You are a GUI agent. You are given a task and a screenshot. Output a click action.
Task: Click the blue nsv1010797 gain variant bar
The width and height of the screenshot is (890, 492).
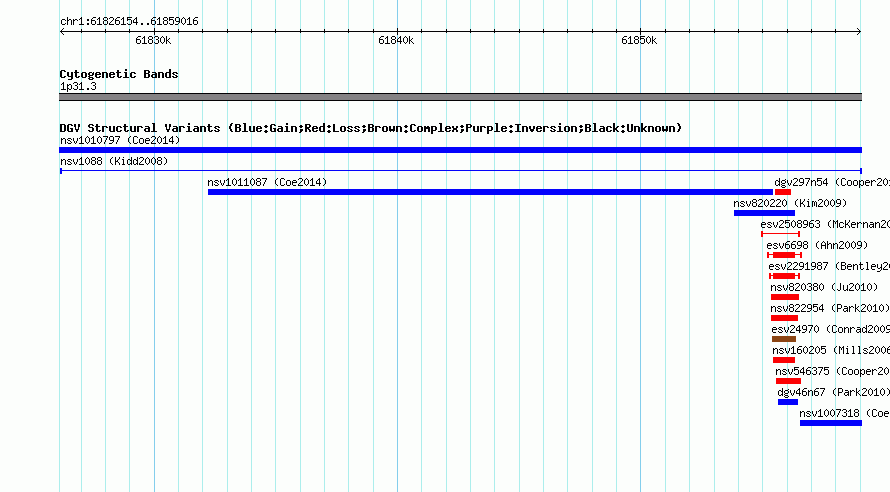pyautogui.click(x=460, y=150)
